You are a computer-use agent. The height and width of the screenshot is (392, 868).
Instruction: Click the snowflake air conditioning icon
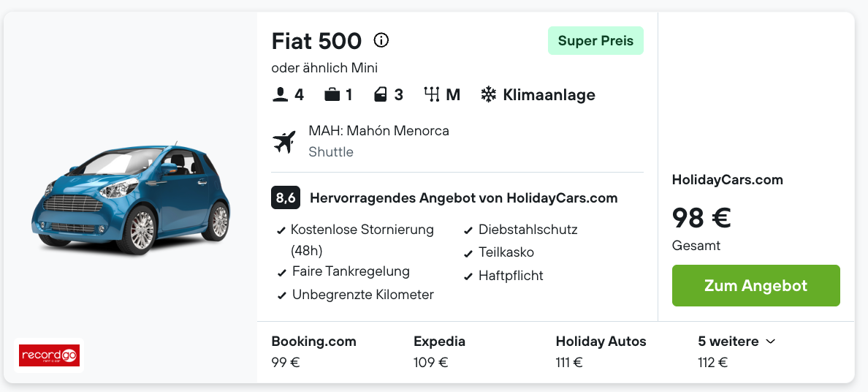488,95
